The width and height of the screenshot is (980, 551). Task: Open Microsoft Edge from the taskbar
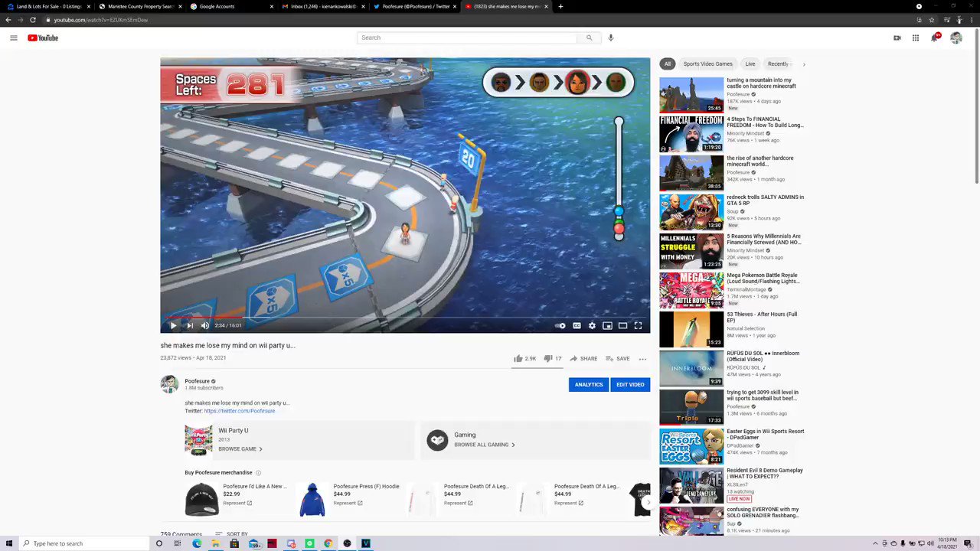pos(197,543)
